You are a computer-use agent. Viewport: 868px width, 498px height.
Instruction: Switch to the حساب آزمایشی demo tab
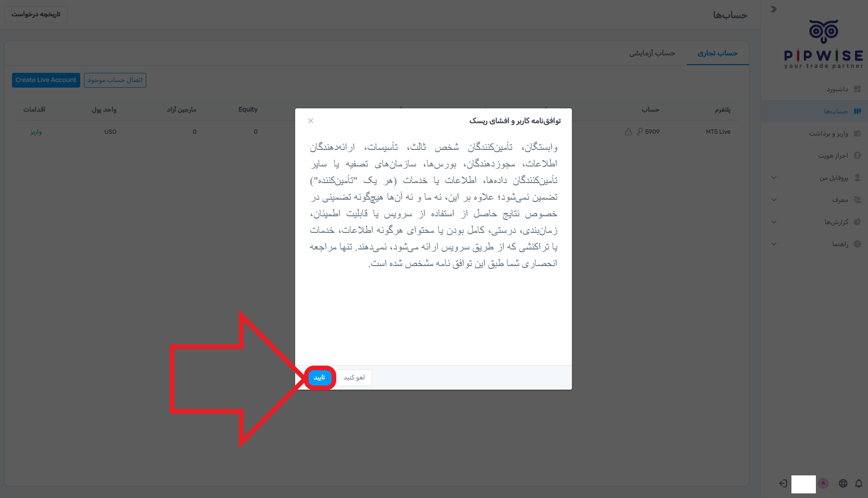(652, 53)
